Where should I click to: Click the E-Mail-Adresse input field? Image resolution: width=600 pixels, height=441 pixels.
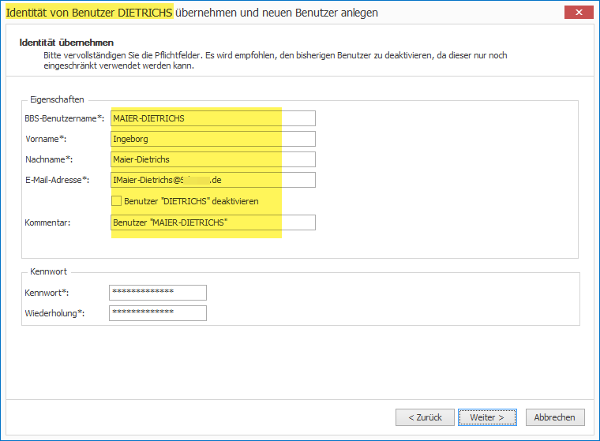point(213,180)
